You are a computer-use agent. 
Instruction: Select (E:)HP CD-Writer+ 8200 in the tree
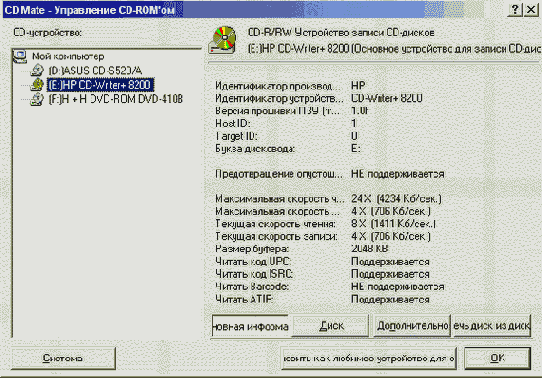pyautogui.click(x=100, y=85)
